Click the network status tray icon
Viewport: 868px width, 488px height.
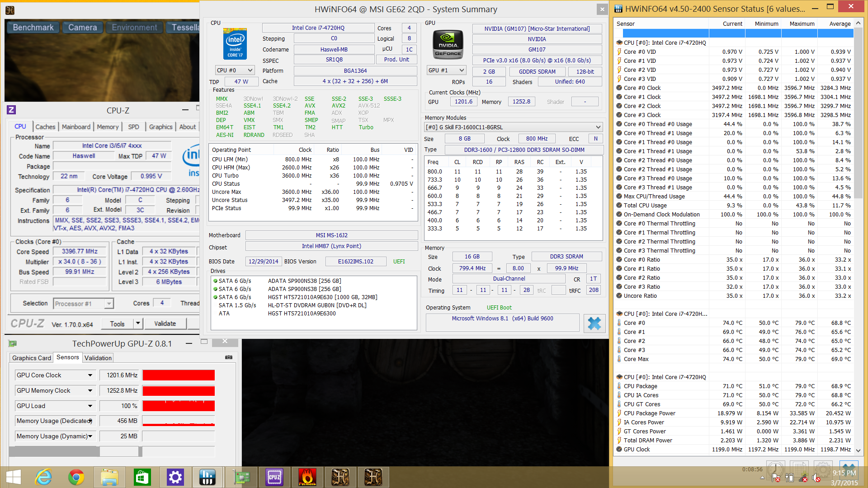point(803,478)
